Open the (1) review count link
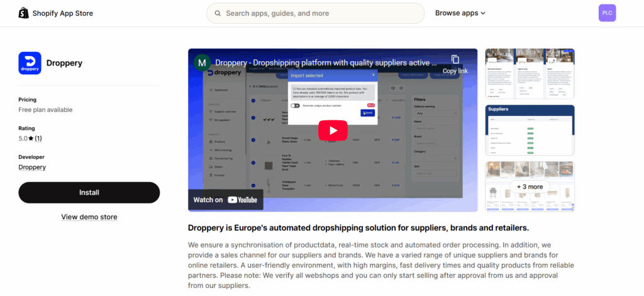Image resolution: width=644 pixels, height=296 pixels. 38,139
